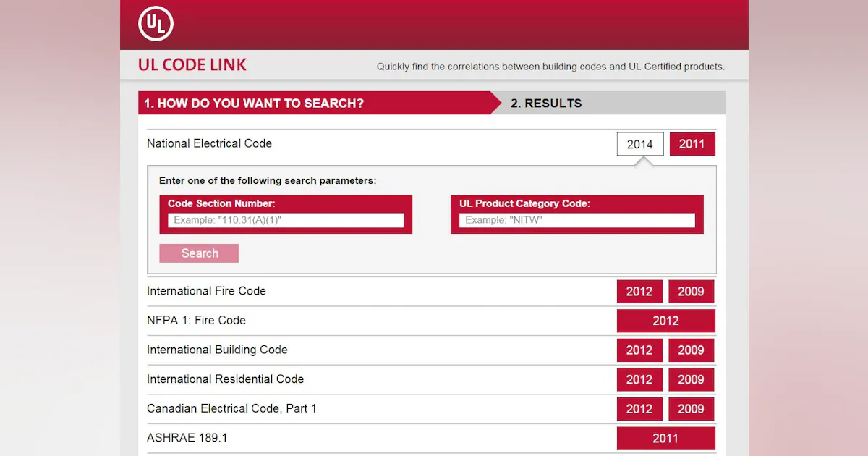Choose Canadian Electrical Code 2009
868x456 pixels.
click(x=692, y=409)
